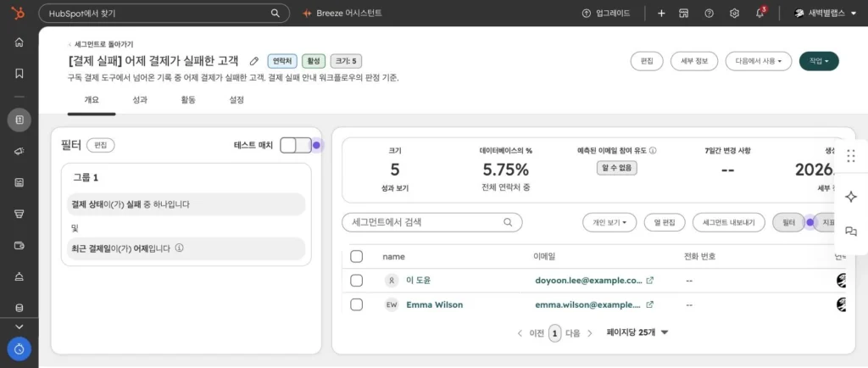Open the Home icon in sidebar

[x=19, y=42]
